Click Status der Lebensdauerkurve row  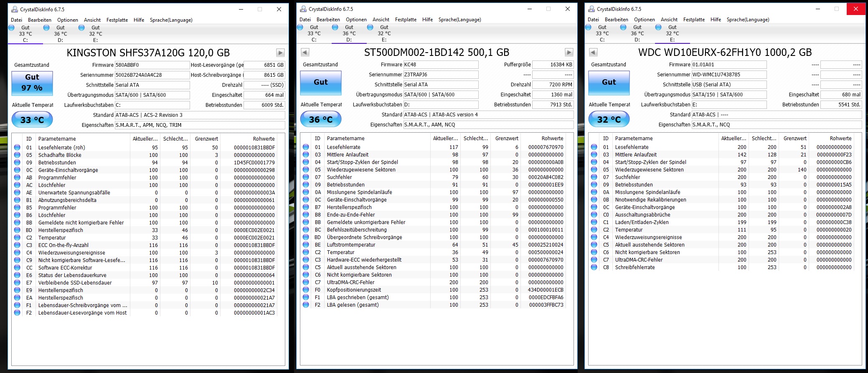point(145,275)
